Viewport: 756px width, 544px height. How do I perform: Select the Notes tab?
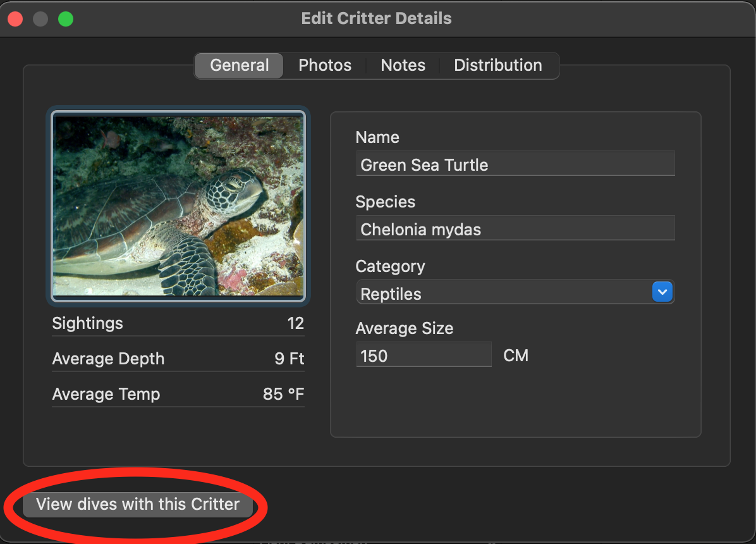pos(403,65)
